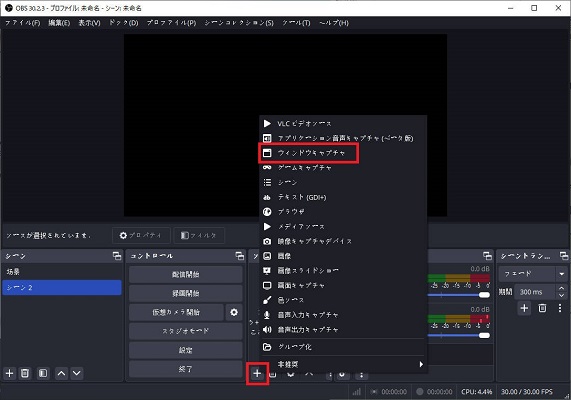Viewport: 571px width, 400px height.
Task: Add a new scene with the plus icon
Action: pyautogui.click(x=9, y=373)
